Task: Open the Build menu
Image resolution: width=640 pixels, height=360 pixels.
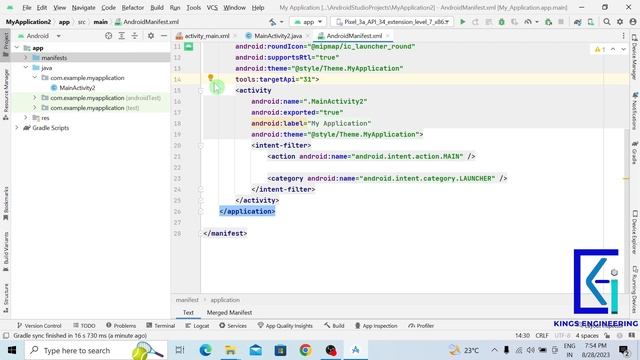Action: [157, 7]
